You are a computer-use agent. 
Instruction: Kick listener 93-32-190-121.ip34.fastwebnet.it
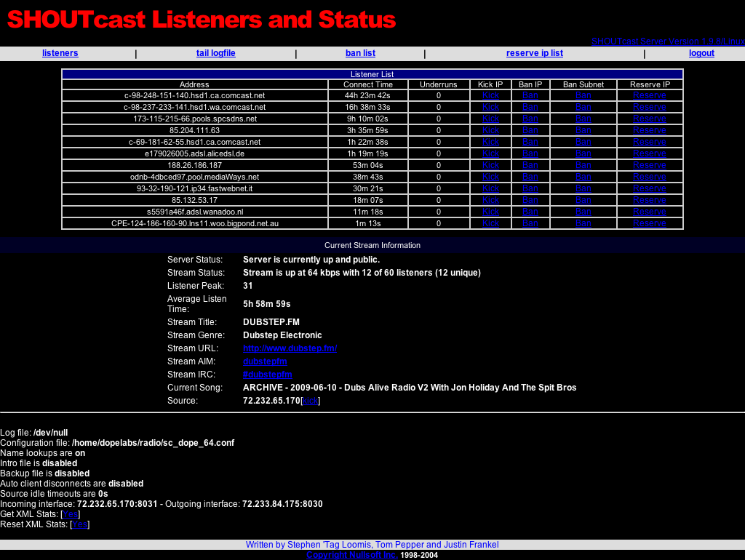pos(490,188)
